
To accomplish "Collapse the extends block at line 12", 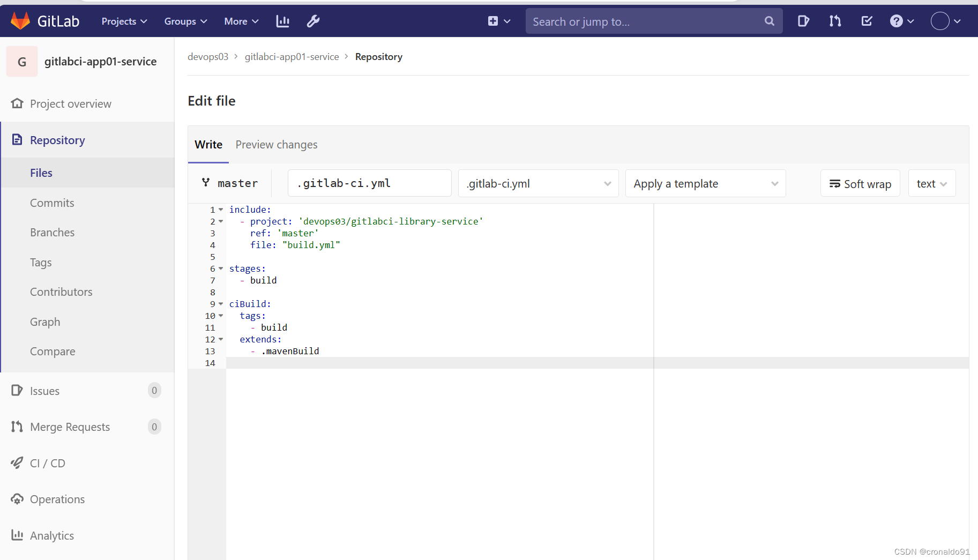I will (221, 339).
